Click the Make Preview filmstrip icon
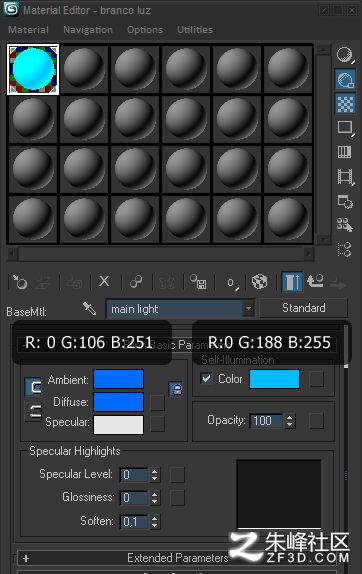The height and width of the screenshot is (574, 362). point(345,176)
